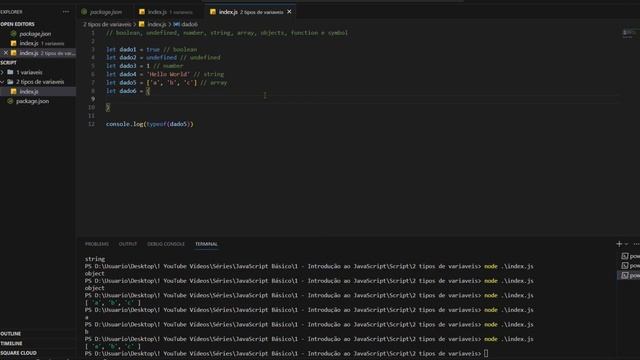
Task: Click the last terminal prompt input line
Action: point(286,353)
